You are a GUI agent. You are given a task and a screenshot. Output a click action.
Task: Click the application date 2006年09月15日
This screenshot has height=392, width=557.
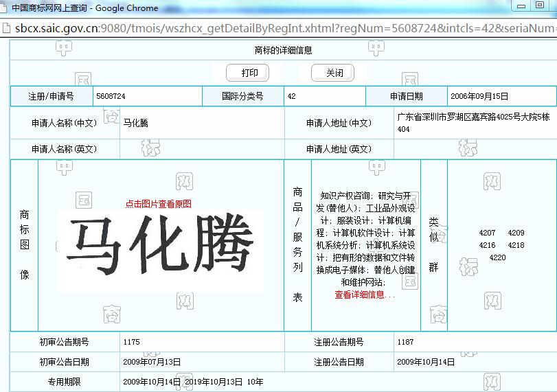pyautogui.click(x=479, y=97)
